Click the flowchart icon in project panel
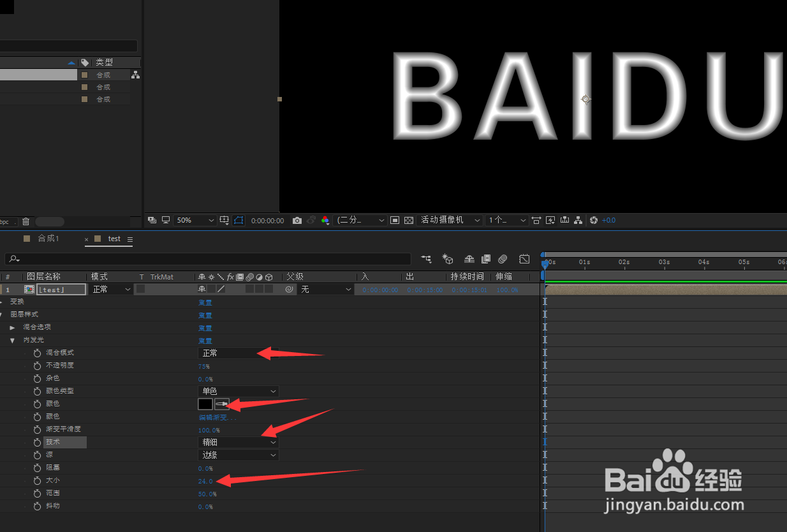This screenshot has height=532, width=787. coord(135,75)
